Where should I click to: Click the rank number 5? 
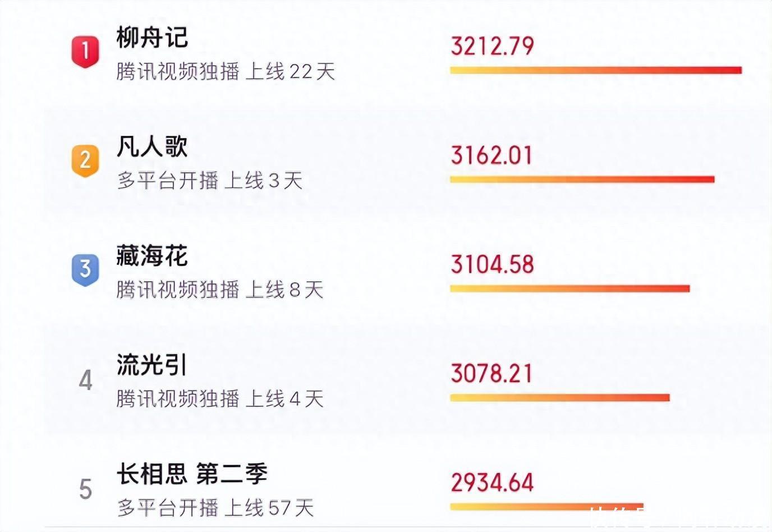85,489
